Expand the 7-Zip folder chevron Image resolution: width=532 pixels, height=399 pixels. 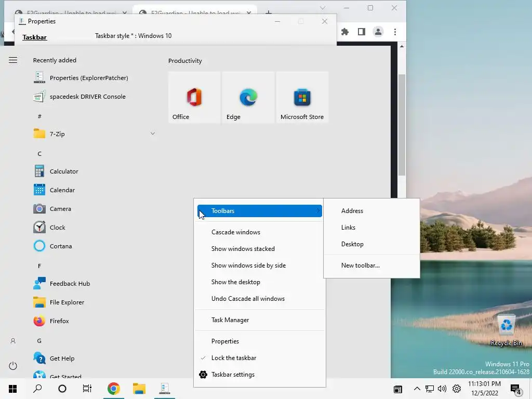153,134
